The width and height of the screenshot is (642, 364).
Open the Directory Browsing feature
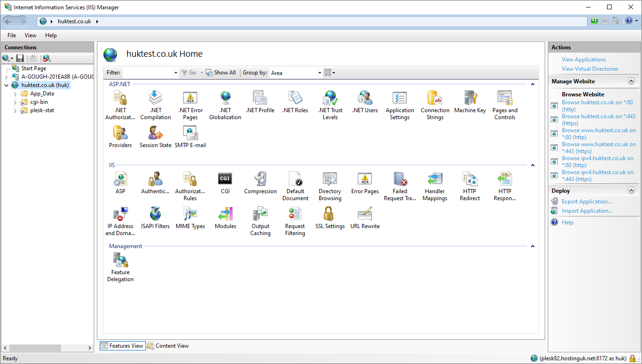click(x=330, y=186)
